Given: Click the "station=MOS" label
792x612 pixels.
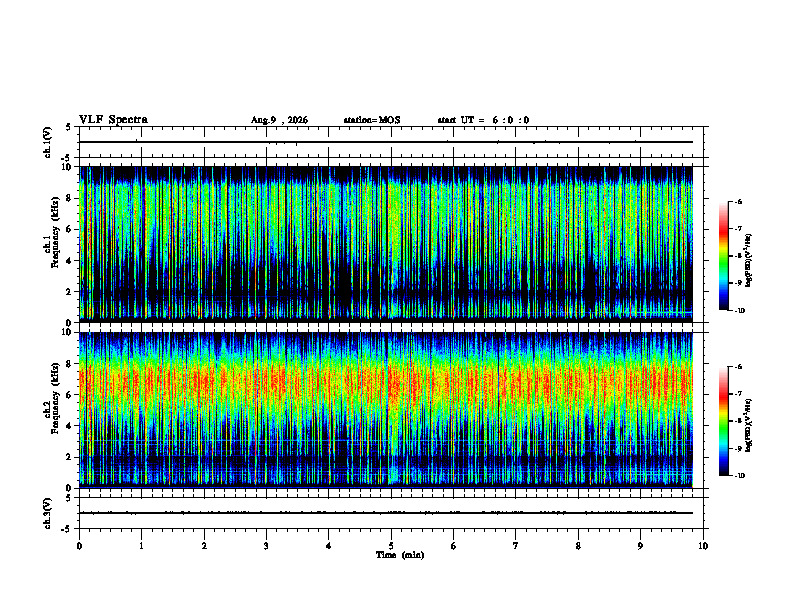Looking at the screenshot, I should tap(372, 120).
